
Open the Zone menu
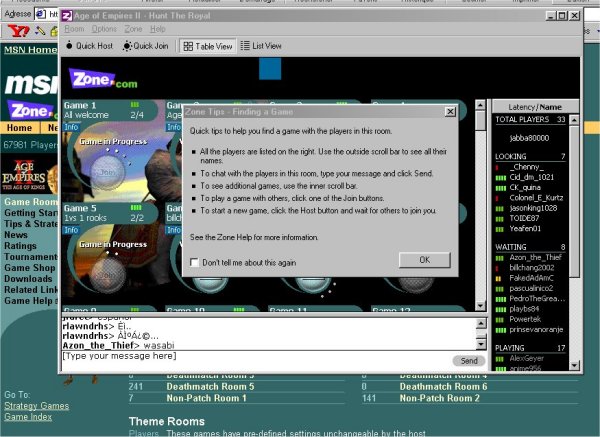coord(133,29)
